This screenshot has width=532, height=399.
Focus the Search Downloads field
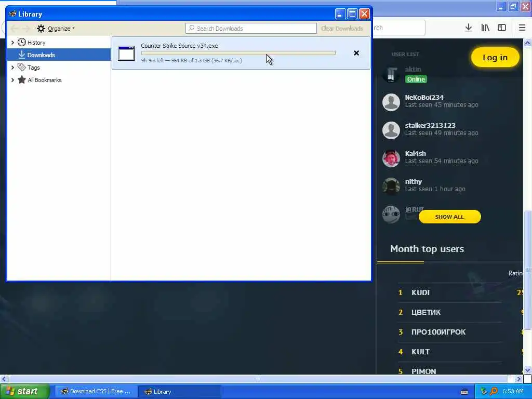point(251,29)
